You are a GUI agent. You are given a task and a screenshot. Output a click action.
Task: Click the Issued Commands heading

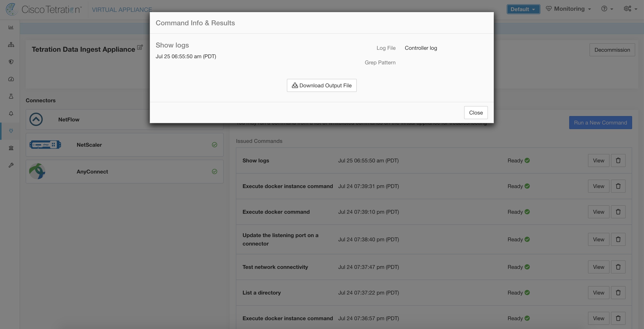259,141
